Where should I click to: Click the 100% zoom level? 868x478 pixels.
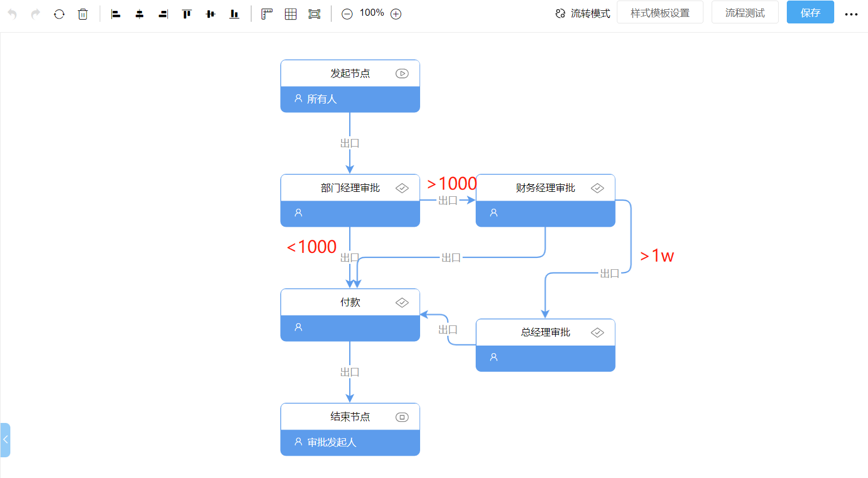pyautogui.click(x=372, y=13)
